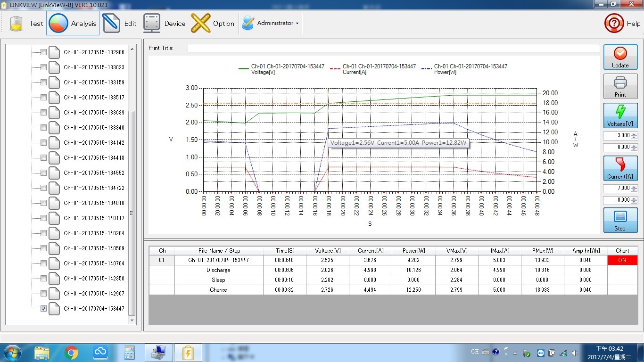The width and height of the screenshot is (644, 362).
Task: Open the Test battery icon
Action: pyautogui.click(x=17, y=23)
